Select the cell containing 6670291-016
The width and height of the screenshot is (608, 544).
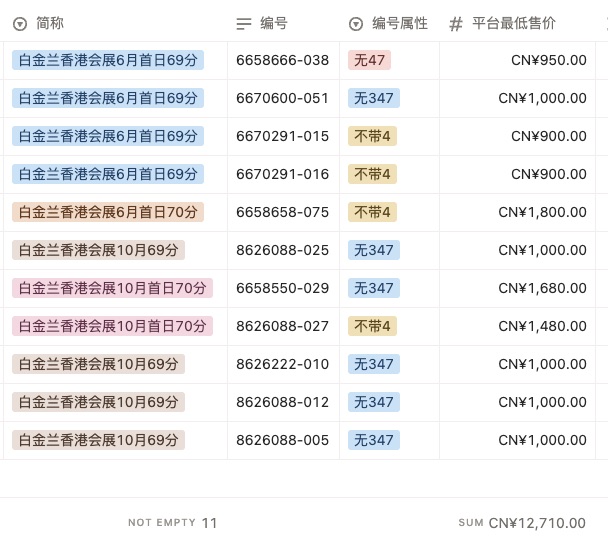pyautogui.click(x=282, y=174)
